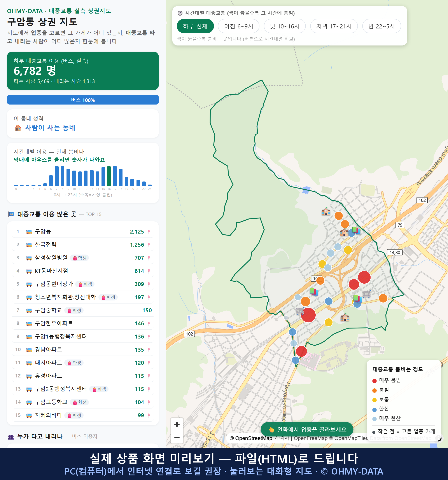Click the house icon next to 사람이 사는 동네
448x480 pixels.
(x=18, y=128)
